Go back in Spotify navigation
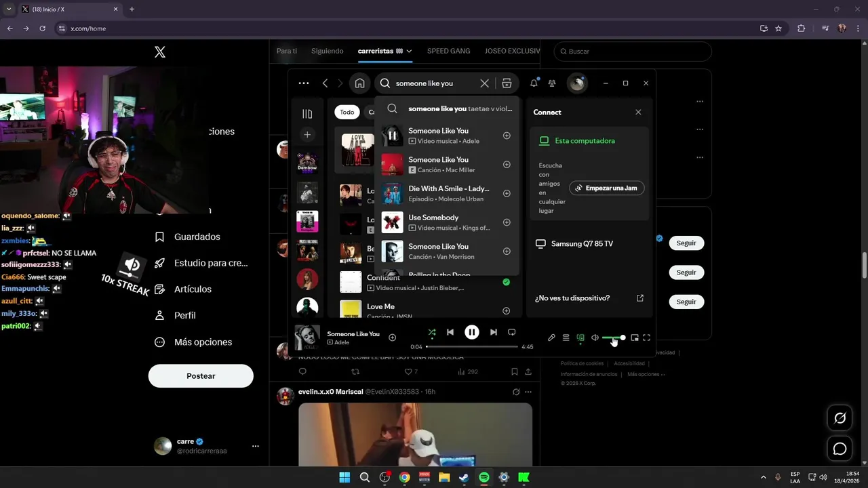868x488 pixels. pyautogui.click(x=325, y=83)
